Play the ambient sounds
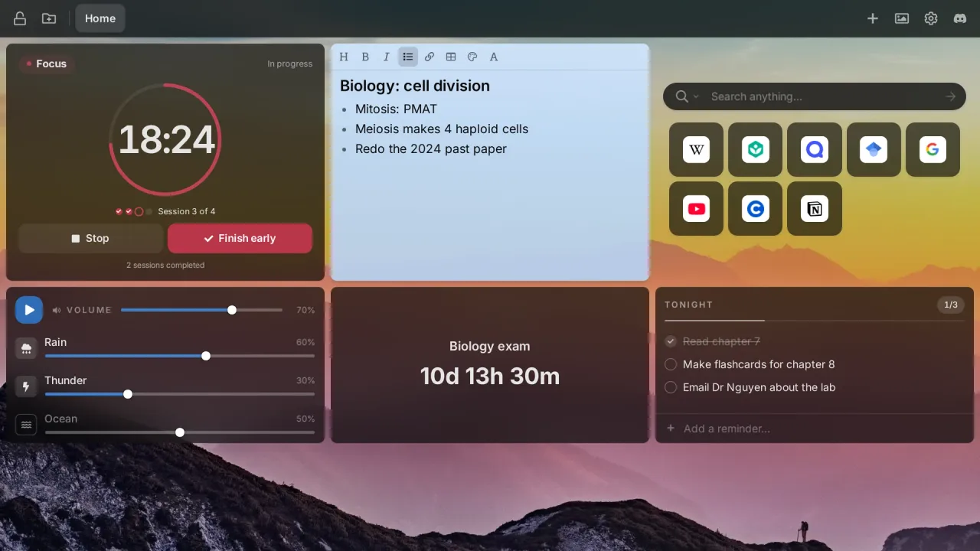The height and width of the screenshot is (551, 980). coord(29,310)
